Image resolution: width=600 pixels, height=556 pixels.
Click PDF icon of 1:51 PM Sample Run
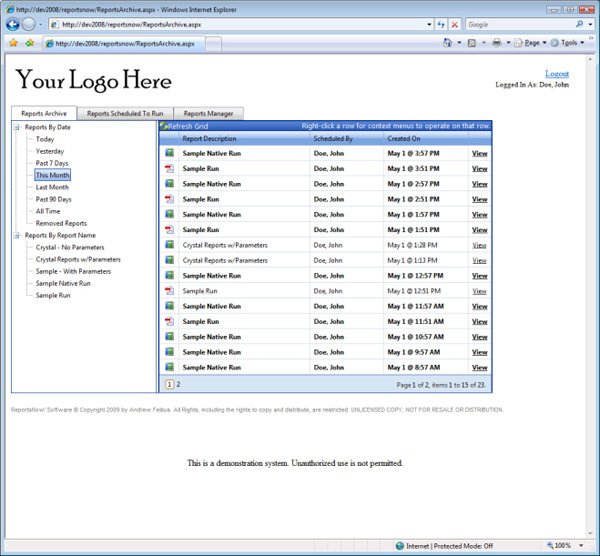click(169, 230)
